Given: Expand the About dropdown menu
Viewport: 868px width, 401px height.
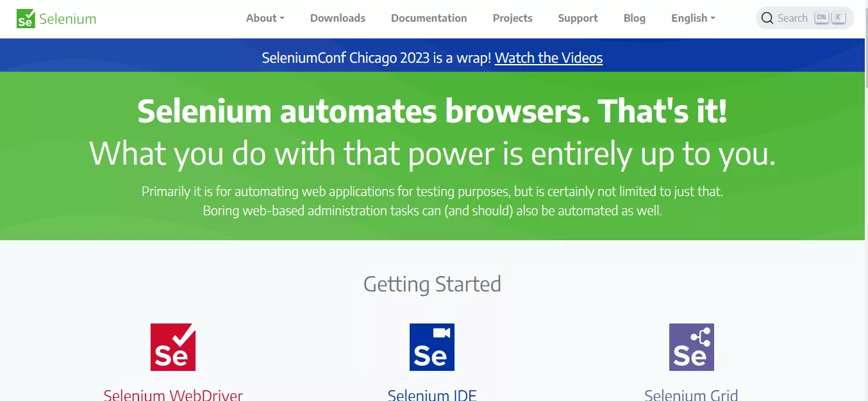Looking at the screenshot, I should [265, 18].
